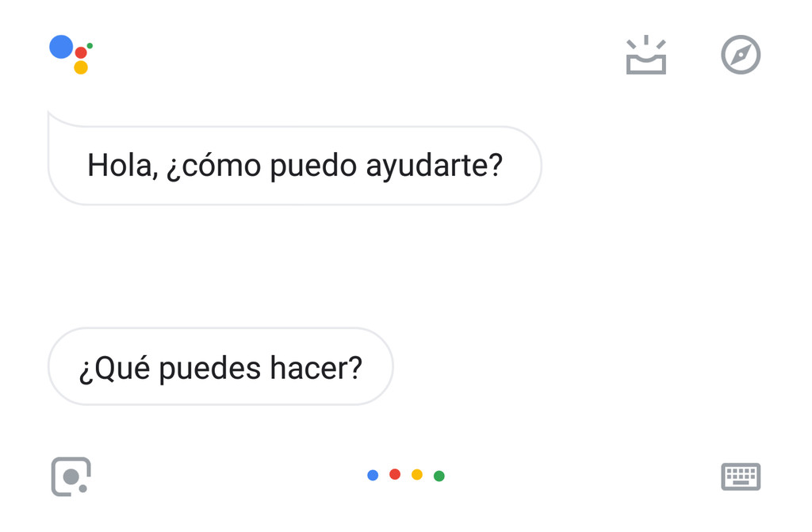
Task: Launch Google Lens camera icon
Action: [x=71, y=477]
